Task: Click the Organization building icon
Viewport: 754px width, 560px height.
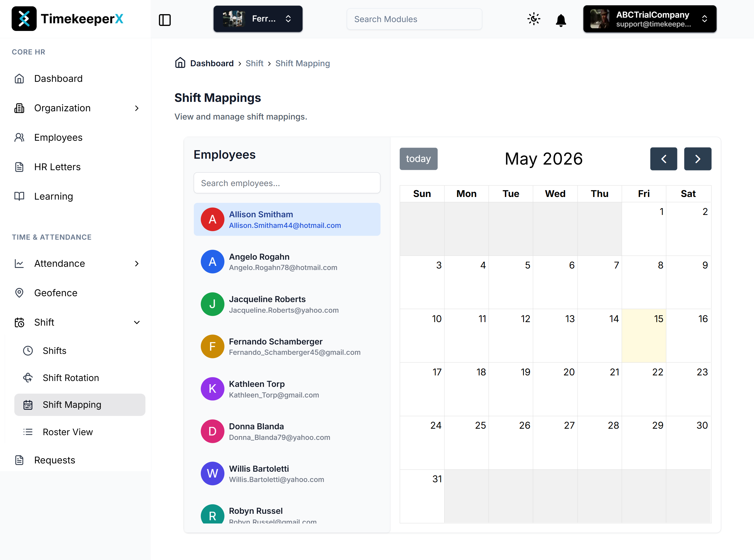Action: pos(19,108)
